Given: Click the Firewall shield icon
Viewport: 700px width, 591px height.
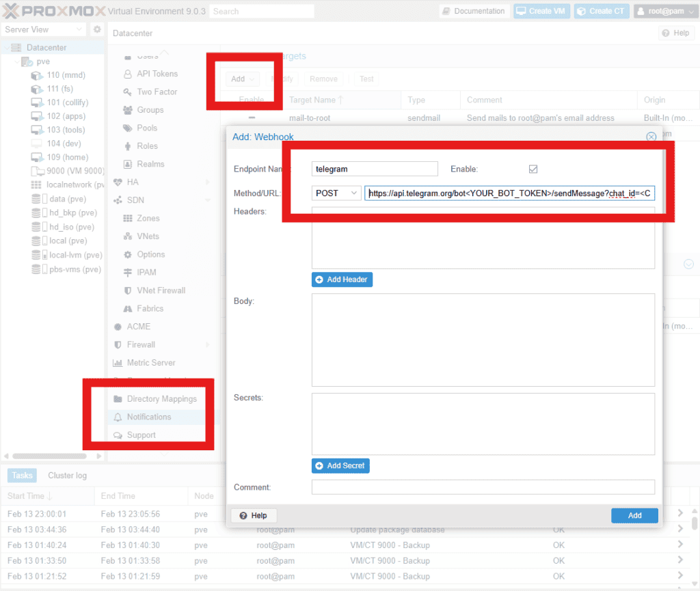Looking at the screenshot, I should 118,345.
